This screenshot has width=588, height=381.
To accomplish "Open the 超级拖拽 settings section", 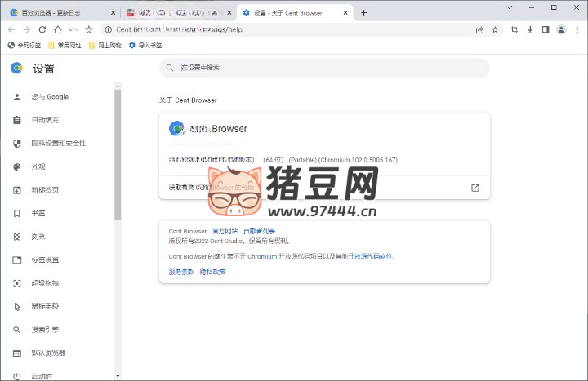I will [45, 283].
